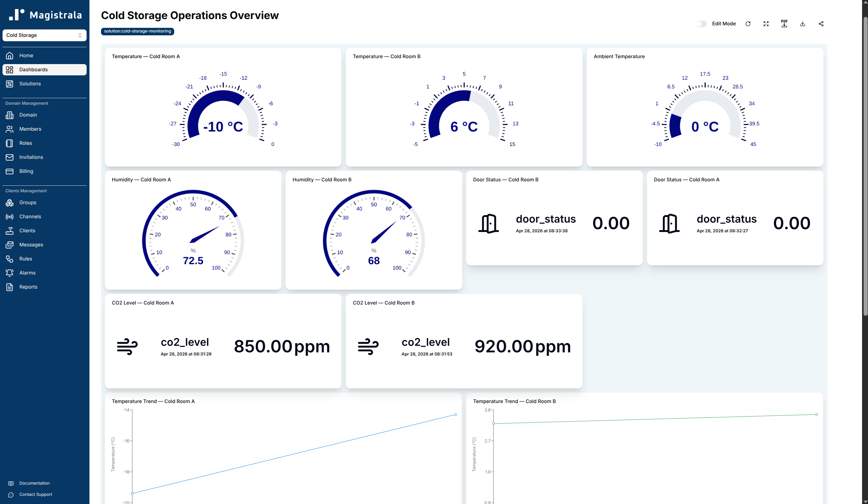Screen dimensions: 868x504
Task: Click the Rules icon in sidebar
Action: [x=10, y=259]
